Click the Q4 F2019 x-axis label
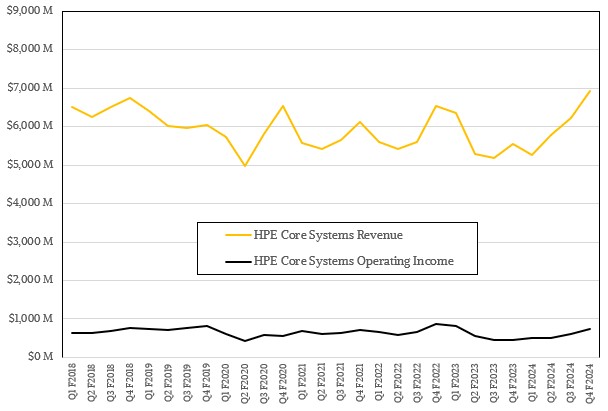Screen dimensions: 608x411 point(206,382)
